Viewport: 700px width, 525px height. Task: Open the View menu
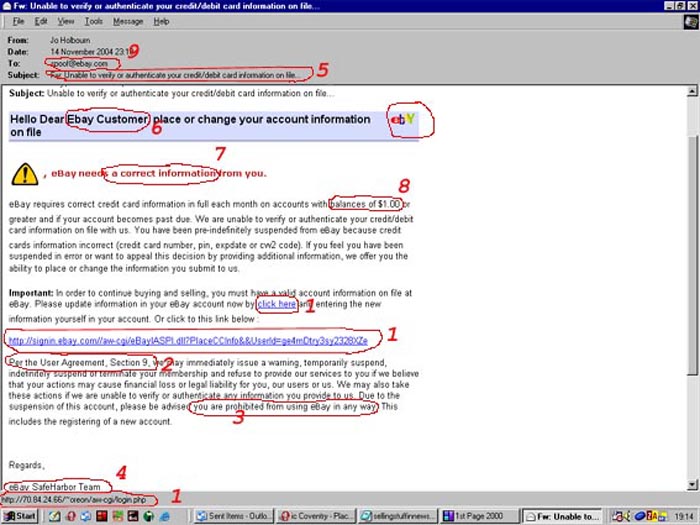click(x=66, y=21)
